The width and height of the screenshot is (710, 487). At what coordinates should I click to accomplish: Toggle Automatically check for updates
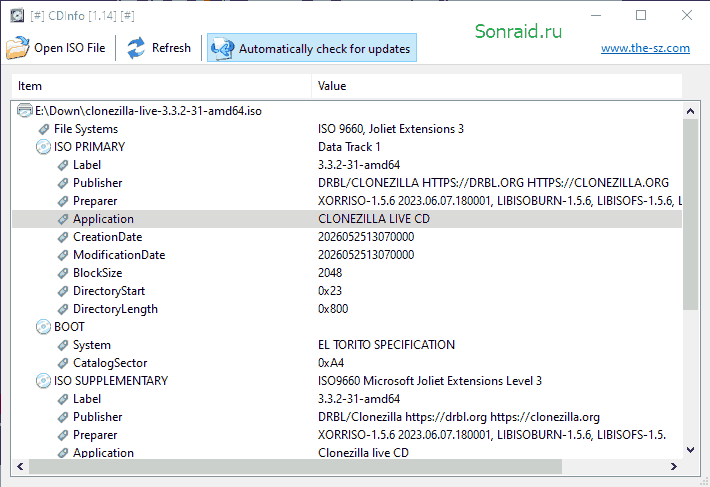pos(312,48)
